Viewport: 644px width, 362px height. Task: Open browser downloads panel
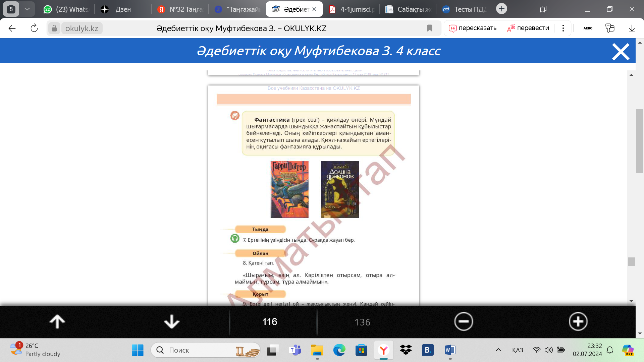coord(632,28)
